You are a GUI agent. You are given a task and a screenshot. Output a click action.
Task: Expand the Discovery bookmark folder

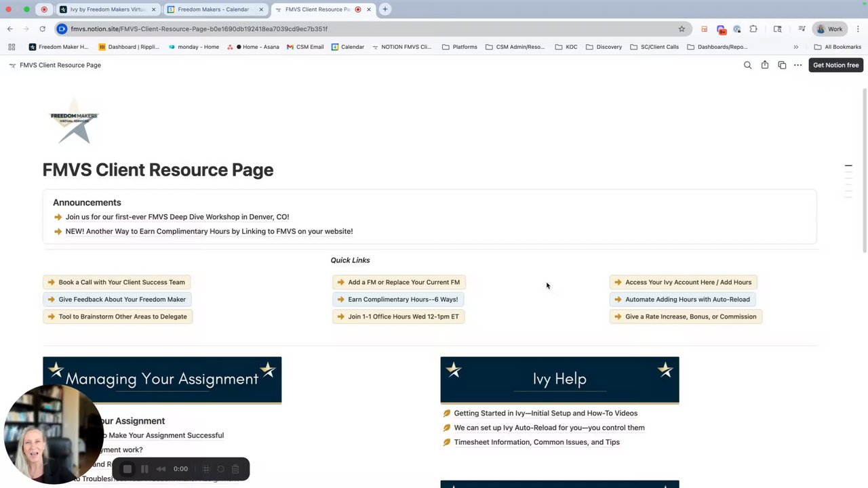604,47
